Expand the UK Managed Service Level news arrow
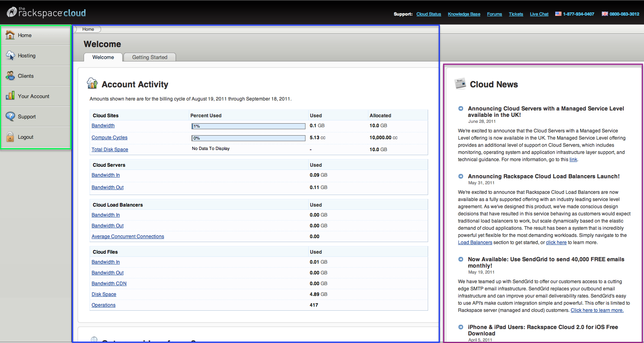 coord(461,108)
